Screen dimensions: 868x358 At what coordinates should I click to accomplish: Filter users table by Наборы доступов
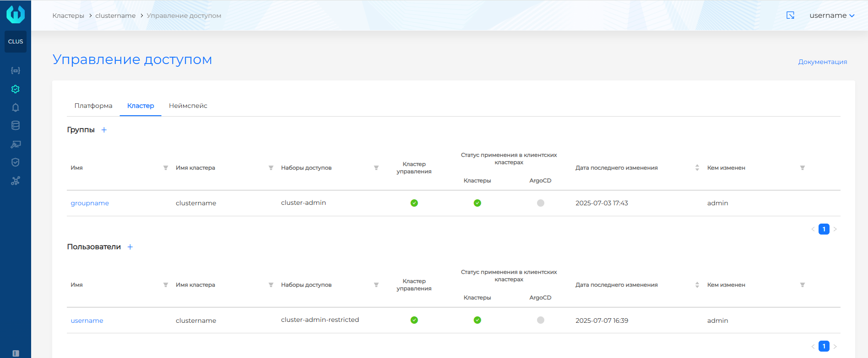[376, 285]
